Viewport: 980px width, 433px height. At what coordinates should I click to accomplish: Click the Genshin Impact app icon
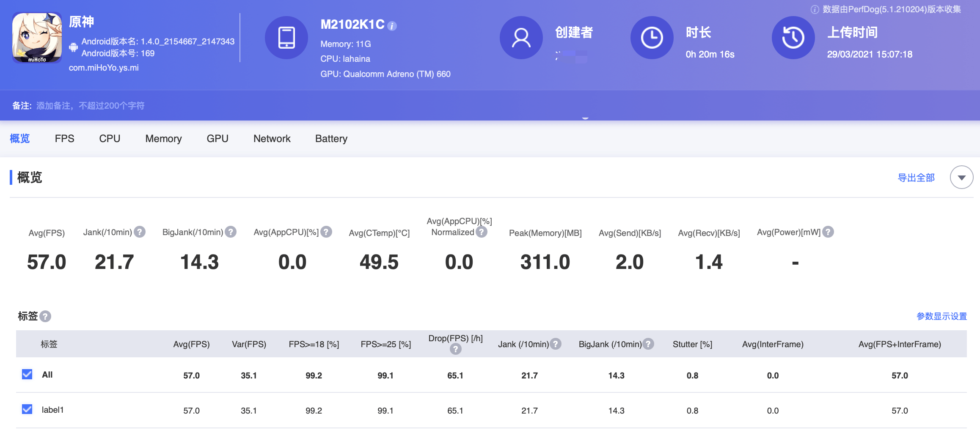pos(37,38)
